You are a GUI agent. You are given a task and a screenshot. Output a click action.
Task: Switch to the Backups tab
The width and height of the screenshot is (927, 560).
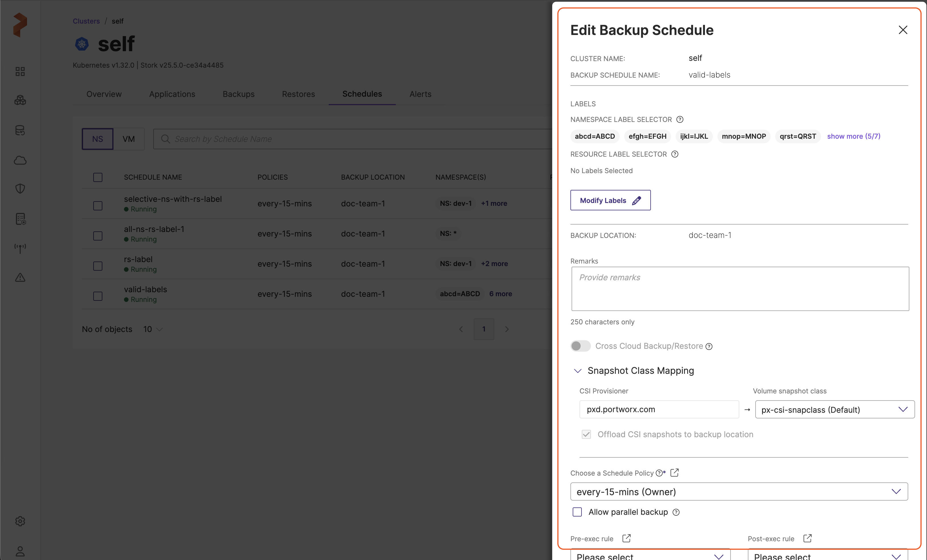point(238,94)
